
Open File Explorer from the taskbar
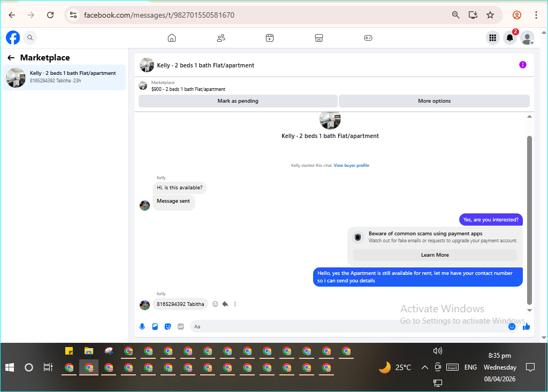tap(89, 351)
